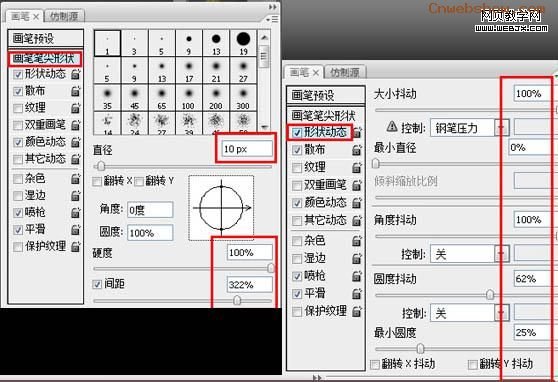Click the 间距 spacing slider handle
Image resolution: width=558 pixels, height=382 pixels.
(237, 300)
